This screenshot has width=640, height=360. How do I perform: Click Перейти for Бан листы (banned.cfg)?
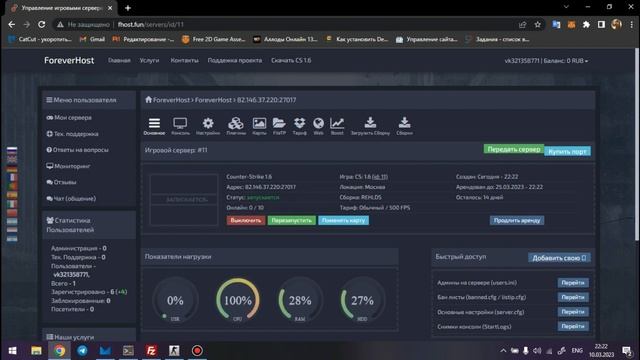tap(573, 297)
